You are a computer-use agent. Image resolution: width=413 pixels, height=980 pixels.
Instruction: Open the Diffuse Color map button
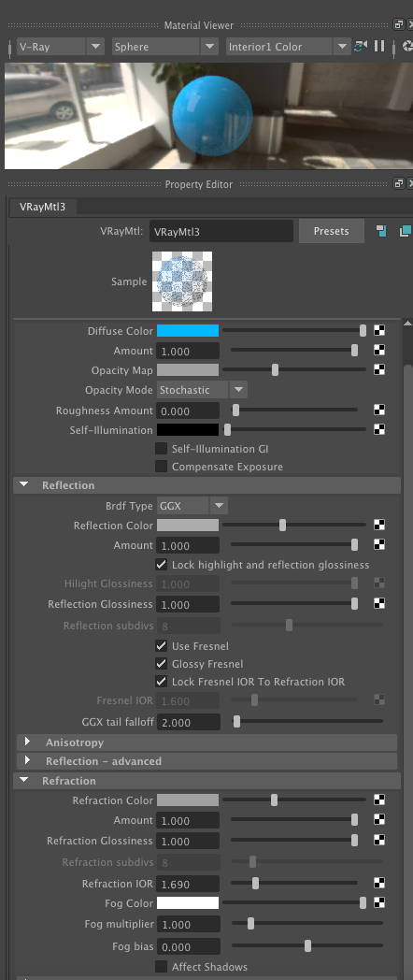[x=379, y=331]
